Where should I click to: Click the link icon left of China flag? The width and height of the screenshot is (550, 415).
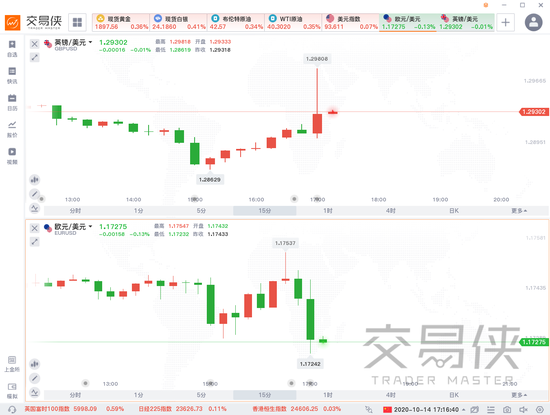pos(369,409)
